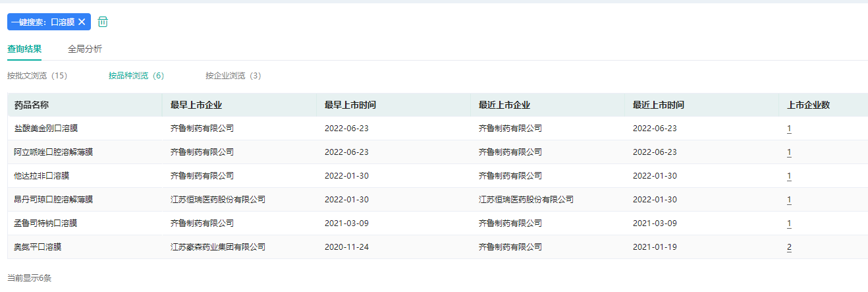
Task: Click the 药品名称 column header
Action: 32,105
